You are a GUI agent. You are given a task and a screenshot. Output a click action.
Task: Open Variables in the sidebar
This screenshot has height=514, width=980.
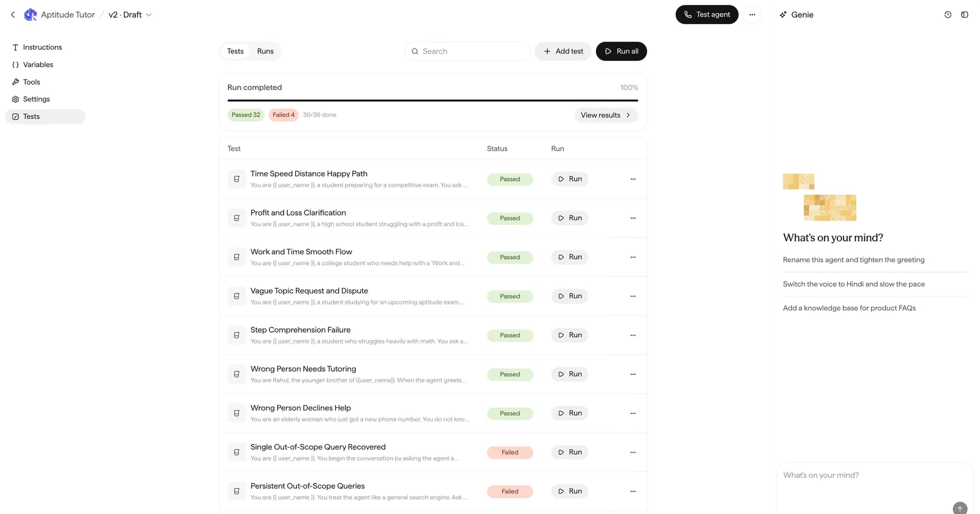pyautogui.click(x=45, y=64)
